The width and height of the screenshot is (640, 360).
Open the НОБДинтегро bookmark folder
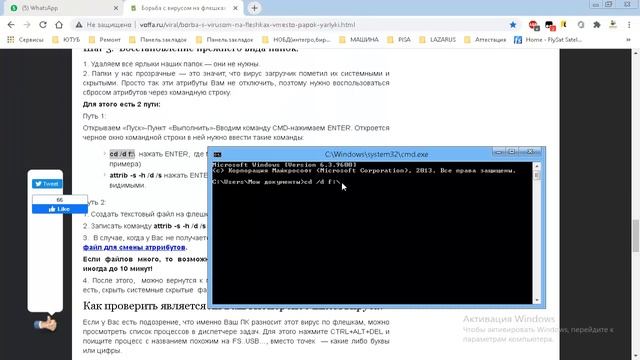coord(296,40)
